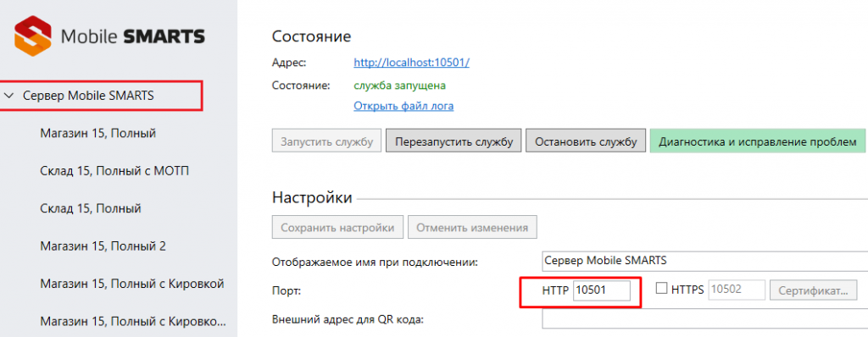Click the Настройки section heading
This screenshot has width=868, height=337.
312,197
